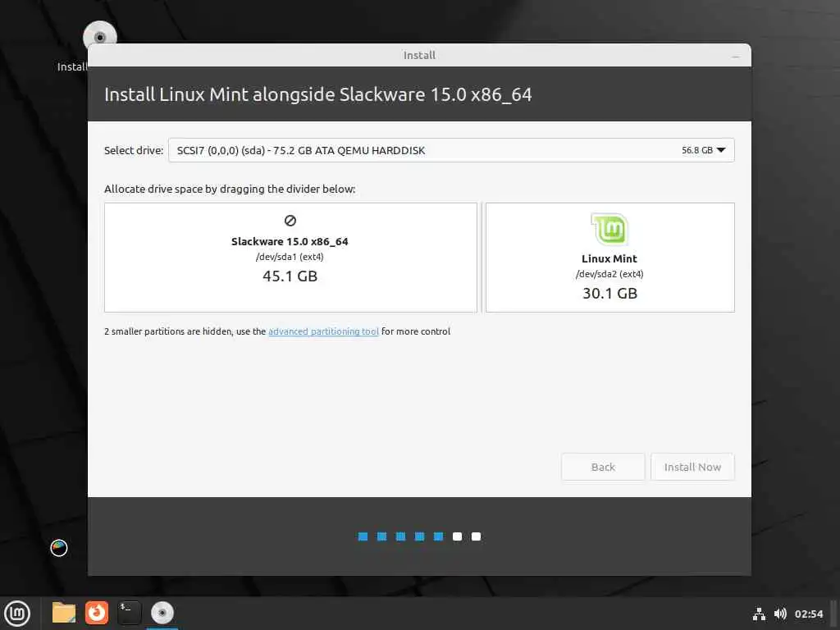Open the Linux Mint start menu
Image resolution: width=840 pixels, height=630 pixels.
[17, 613]
